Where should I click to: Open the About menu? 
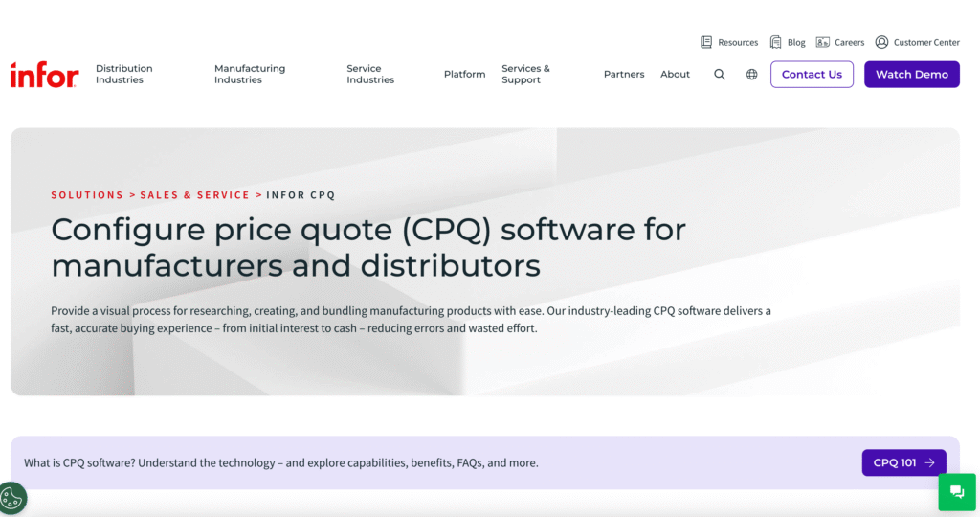click(675, 75)
